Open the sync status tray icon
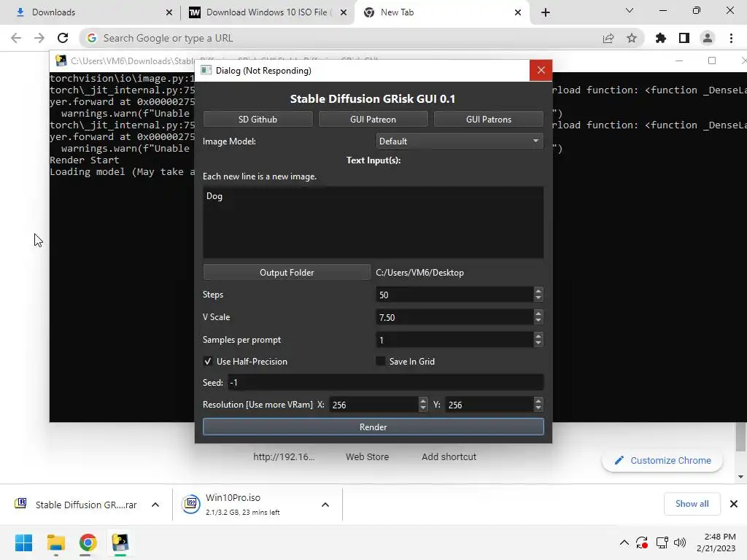 point(642,542)
